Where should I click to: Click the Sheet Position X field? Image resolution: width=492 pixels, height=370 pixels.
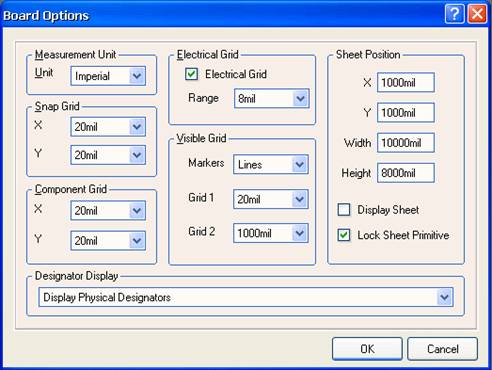(406, 82)
